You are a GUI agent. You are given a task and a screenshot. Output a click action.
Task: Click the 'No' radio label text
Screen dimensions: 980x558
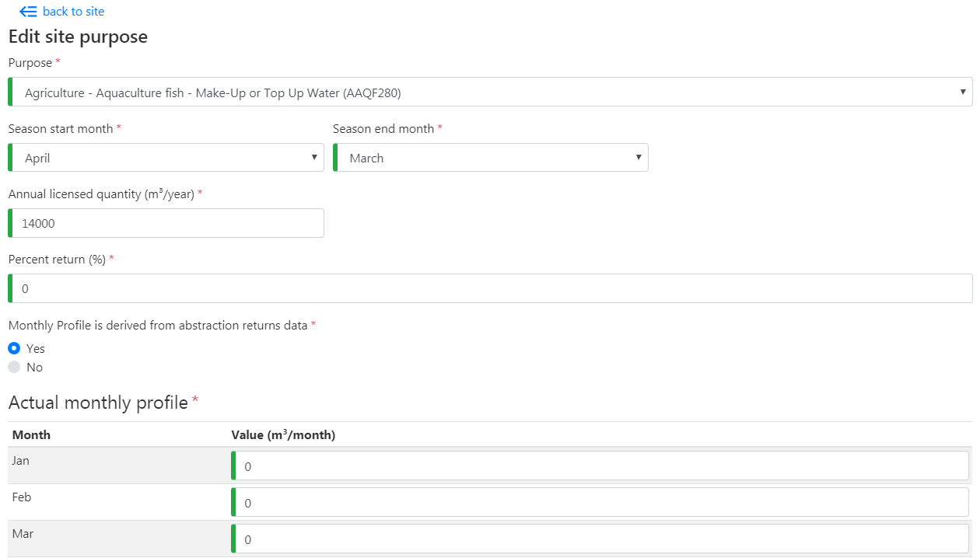(x=35, y=368)
